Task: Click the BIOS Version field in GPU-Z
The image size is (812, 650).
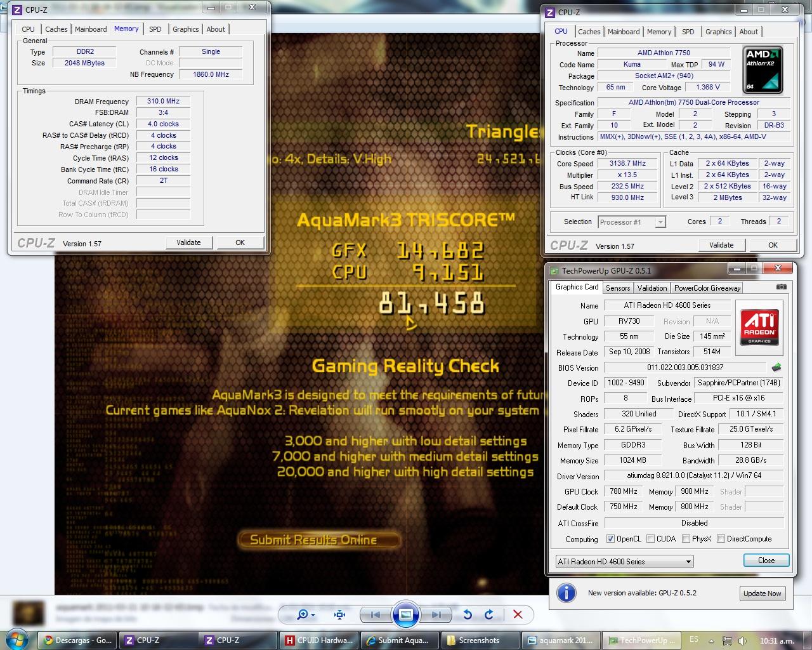Action: pos(685,368)
